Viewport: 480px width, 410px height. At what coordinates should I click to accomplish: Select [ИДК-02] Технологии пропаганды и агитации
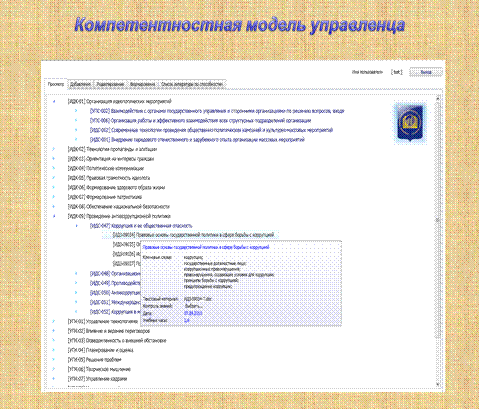(112, 149)
